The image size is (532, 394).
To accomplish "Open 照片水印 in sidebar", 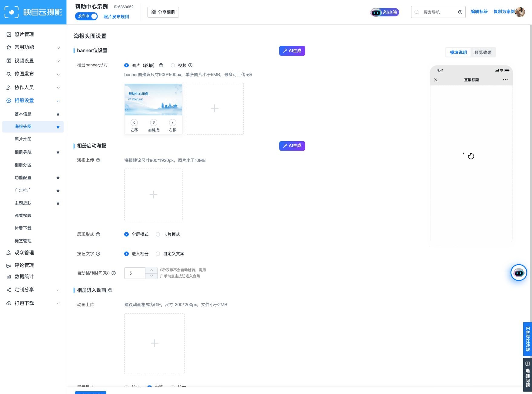I will point(23,139).
